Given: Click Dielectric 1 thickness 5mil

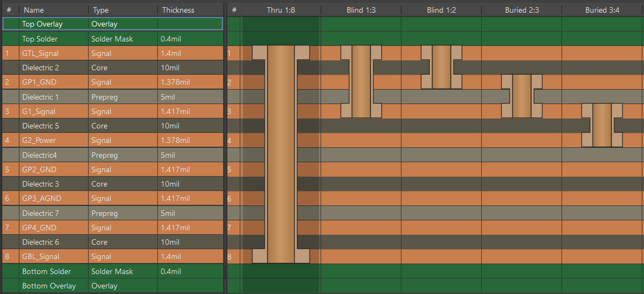Looking at the screenshot, I should 169,97.
